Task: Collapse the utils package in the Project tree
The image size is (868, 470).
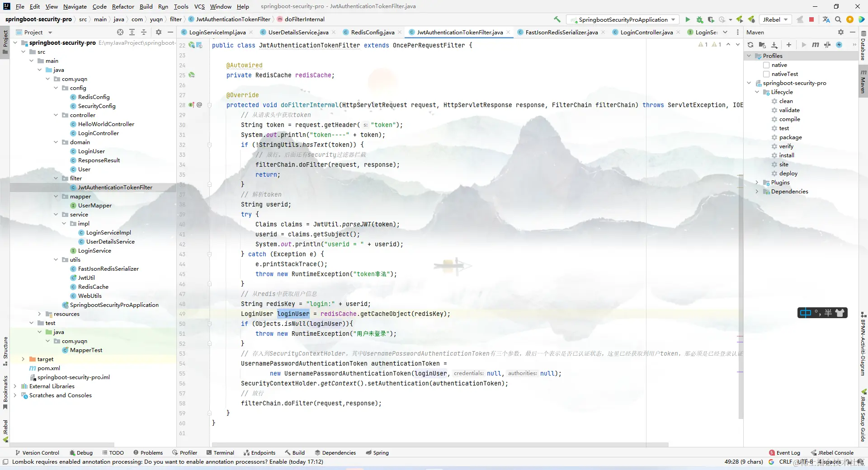Action: pos(56,260)
